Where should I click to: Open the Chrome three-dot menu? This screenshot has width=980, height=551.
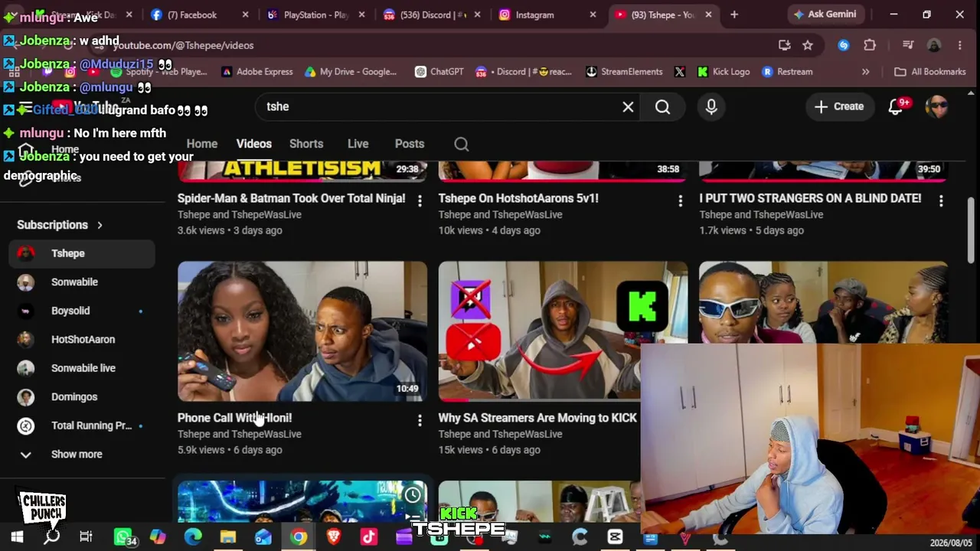click(x=960, y=45)
